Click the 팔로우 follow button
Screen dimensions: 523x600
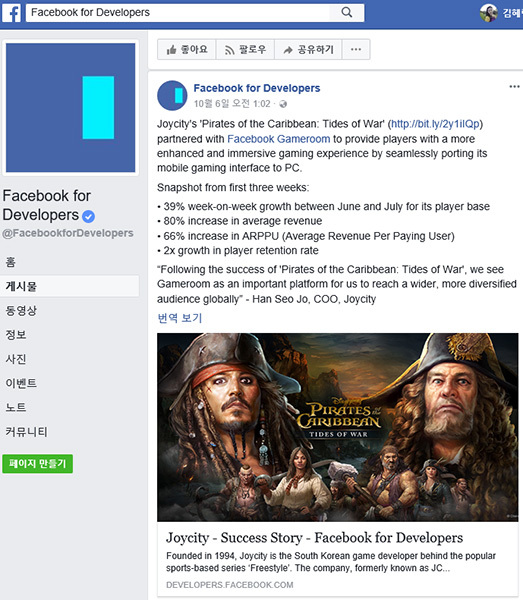(245, 49)
